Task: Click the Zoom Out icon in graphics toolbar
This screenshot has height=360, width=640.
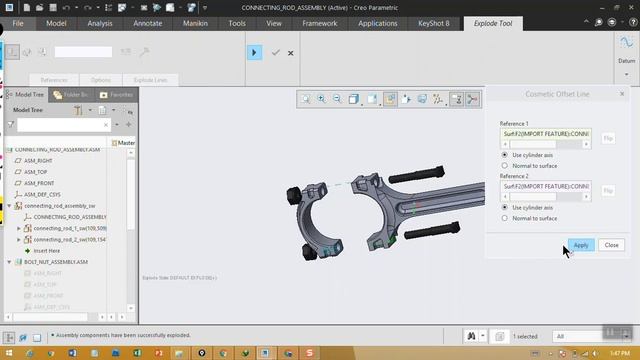Action: click(x=337, y=99)
